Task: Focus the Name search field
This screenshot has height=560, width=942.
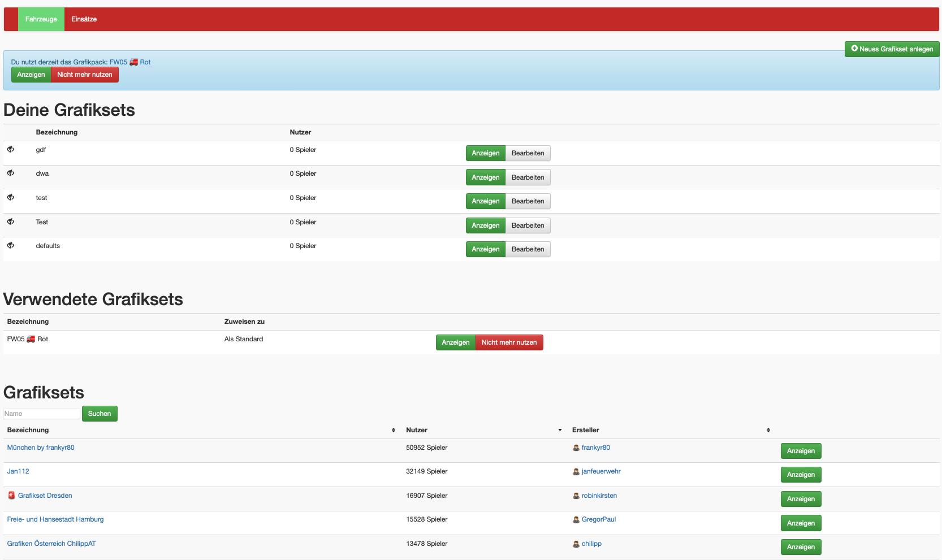Action: 41,414
